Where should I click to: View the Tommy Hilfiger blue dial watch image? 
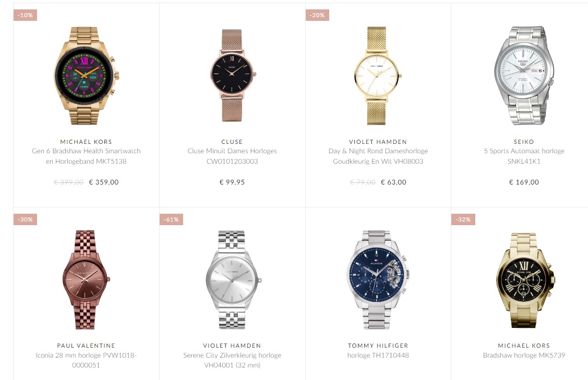point(378,279)
